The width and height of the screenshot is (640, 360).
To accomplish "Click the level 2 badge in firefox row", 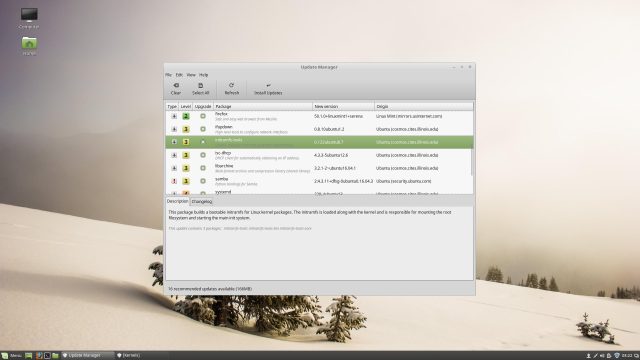I will click(186, 116).
